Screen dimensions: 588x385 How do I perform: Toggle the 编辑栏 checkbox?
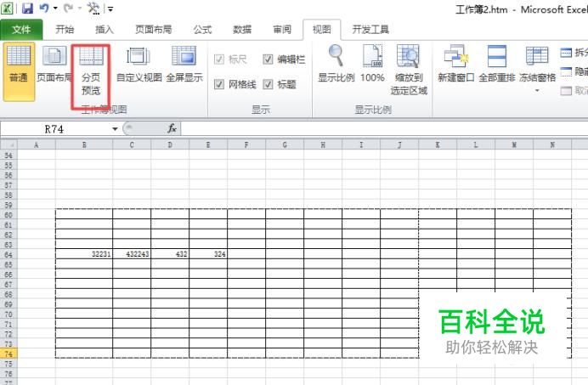[x=268, y=59]
